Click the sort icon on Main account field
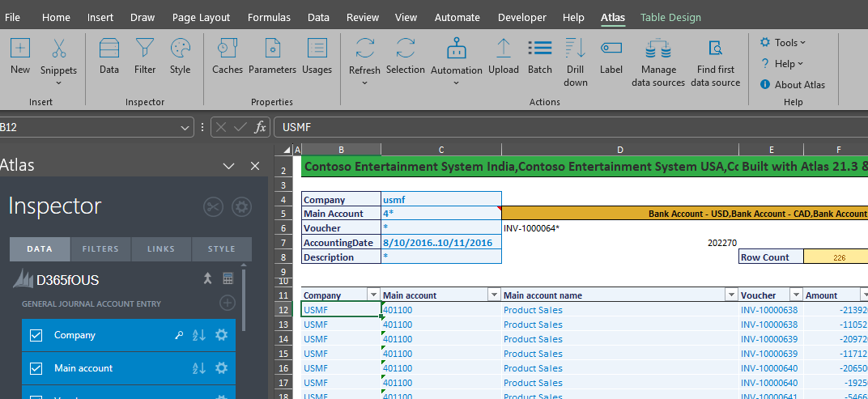The width and height of the screenshot is (868, 399). click(198, 368)
